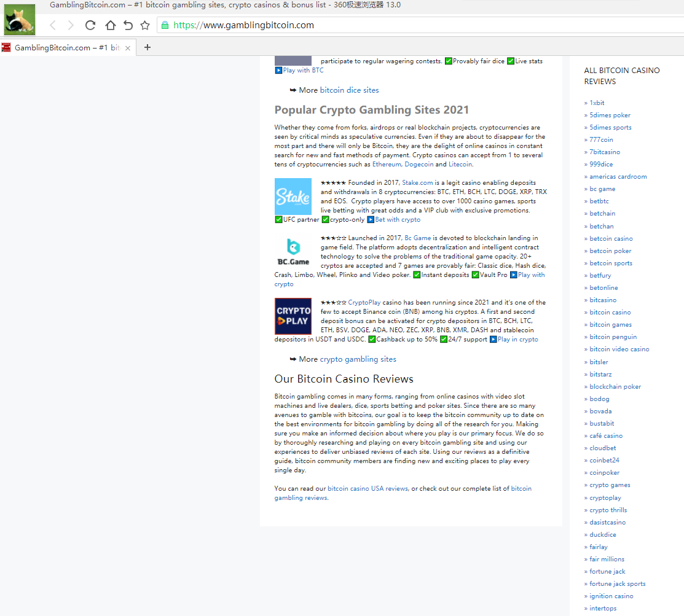Click the CryptoPlay logo image

tap(293, 316)
